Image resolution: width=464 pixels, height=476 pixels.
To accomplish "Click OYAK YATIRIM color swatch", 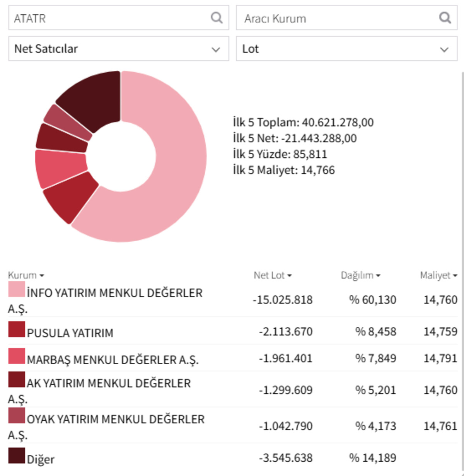I will click(x=17, y=416).
